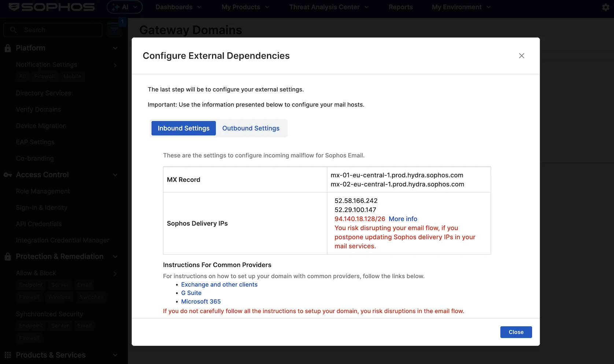
Task: Click the 94.140.18.128/26 IP text
Action: click(360, 219)
